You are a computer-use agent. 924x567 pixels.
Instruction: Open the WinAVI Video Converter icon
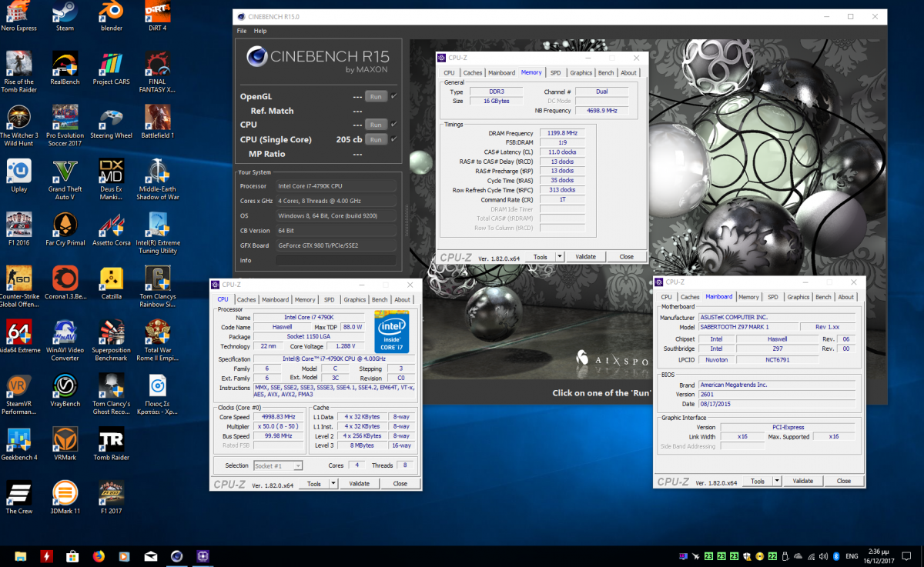65,341
